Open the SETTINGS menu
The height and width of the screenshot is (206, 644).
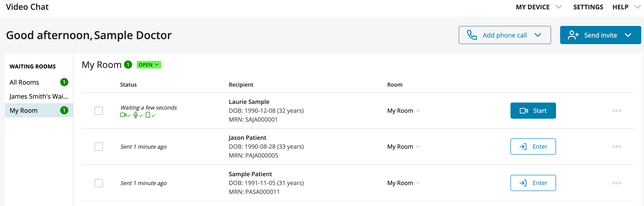[x=588, y=7]
